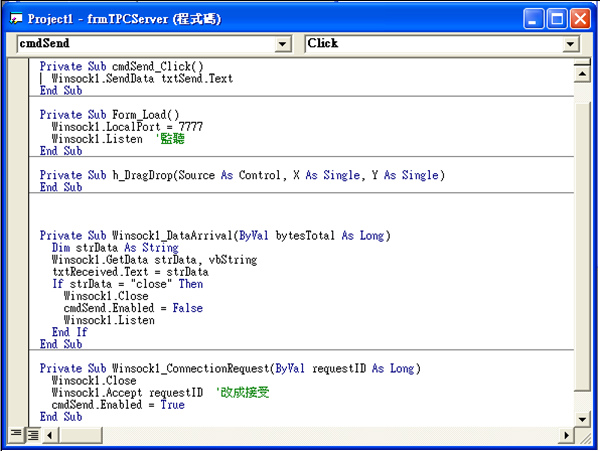Click the line 'If strData = "close" Then'
600x451 pixels.
pos(127,284)
